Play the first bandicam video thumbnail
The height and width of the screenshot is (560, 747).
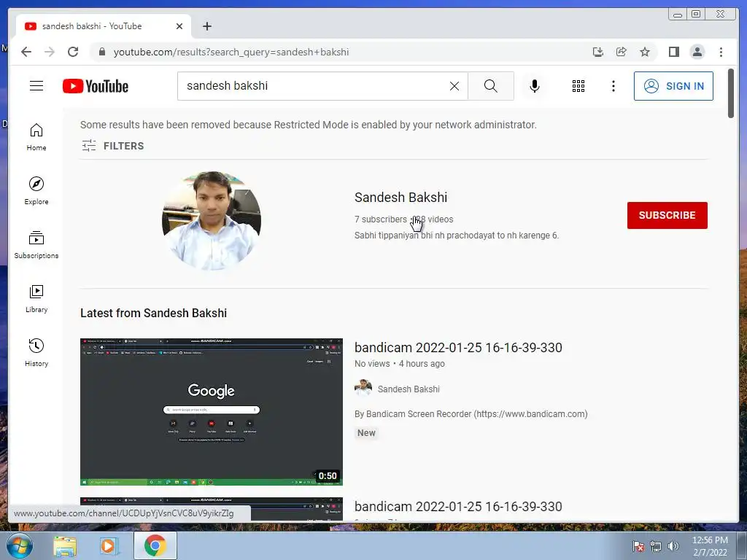pos(212,412)
